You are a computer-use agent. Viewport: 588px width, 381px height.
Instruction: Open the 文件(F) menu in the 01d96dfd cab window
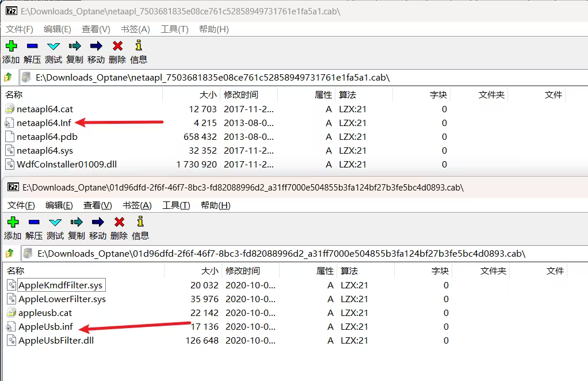click(x=21, y=205)
